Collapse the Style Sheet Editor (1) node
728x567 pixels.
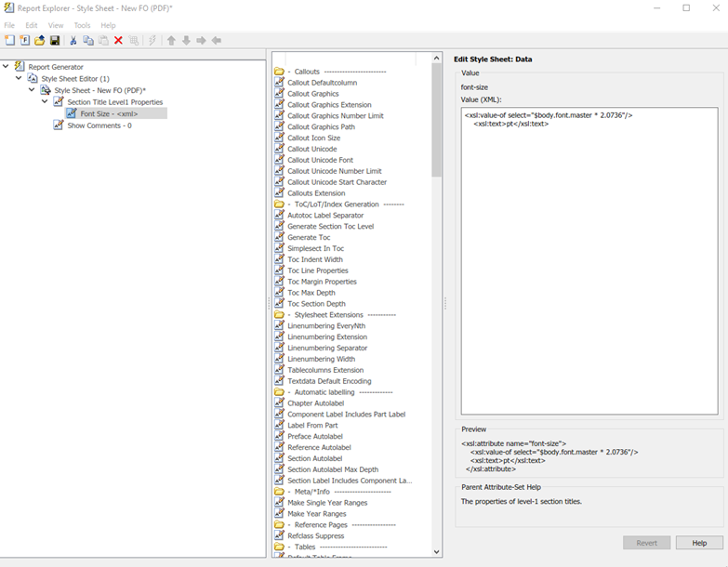(20, 79)
